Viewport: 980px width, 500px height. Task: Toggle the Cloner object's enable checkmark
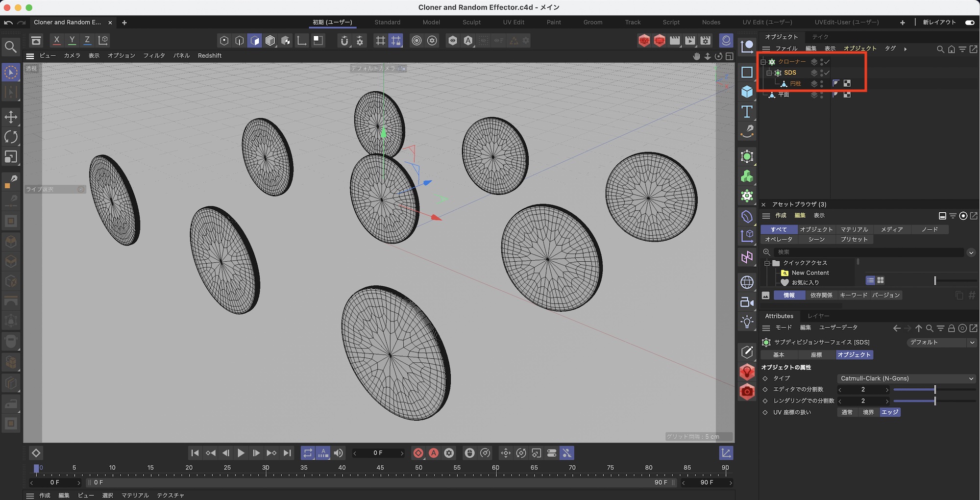coord(827,62)
